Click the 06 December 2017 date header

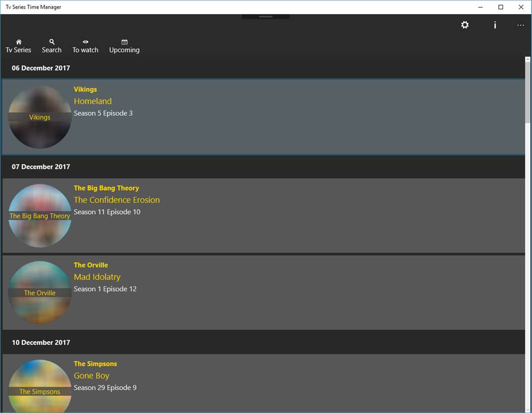[41, 68]
